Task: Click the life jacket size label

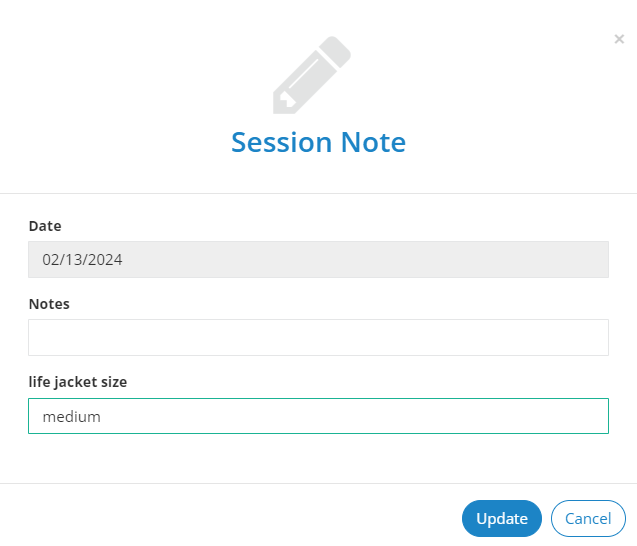Action: tap(78, 382)
